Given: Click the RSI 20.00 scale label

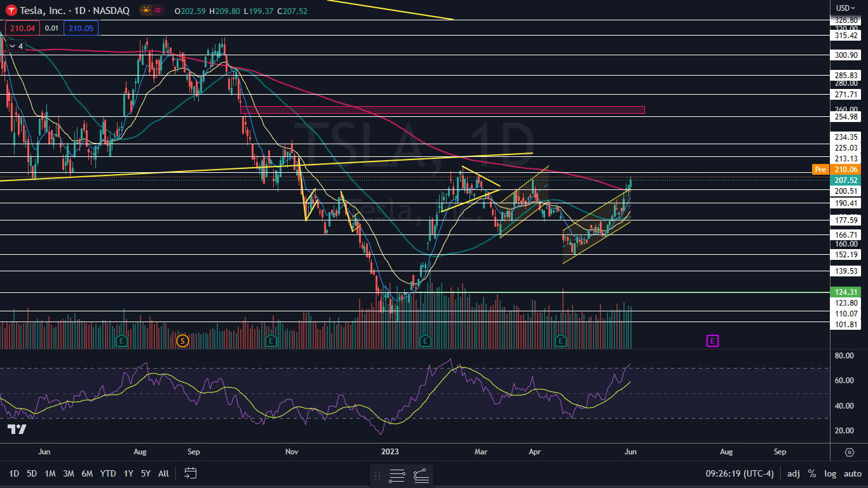Looking at the screenshot, I should click(843, 431).
